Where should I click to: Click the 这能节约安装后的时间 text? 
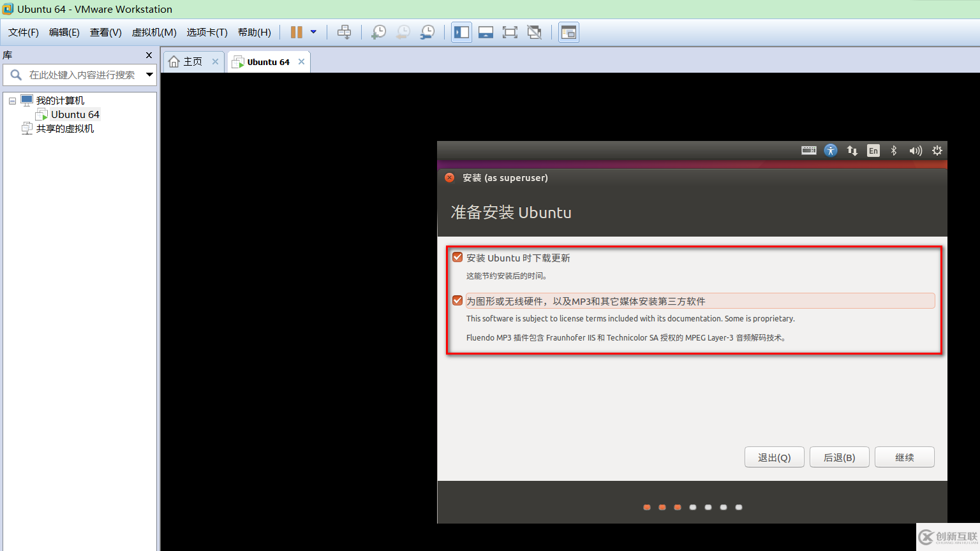coord(507,276)
